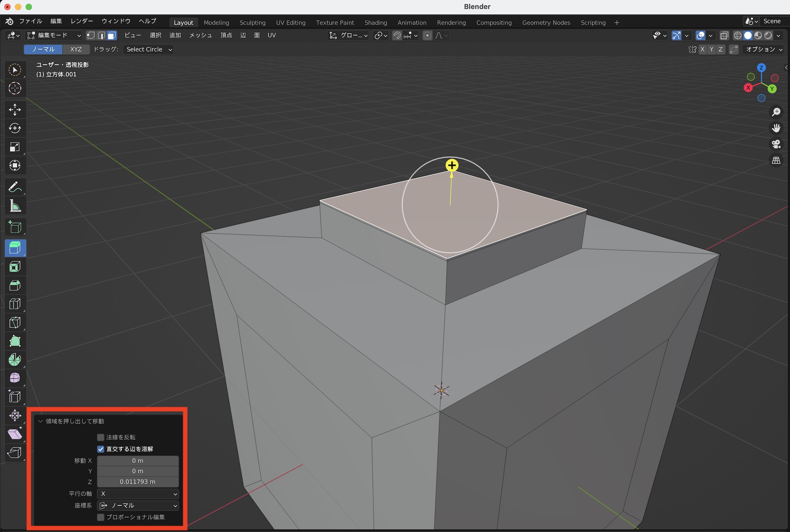
Task: Open the Select Circle drag dropdown
Action: (149, 49)
